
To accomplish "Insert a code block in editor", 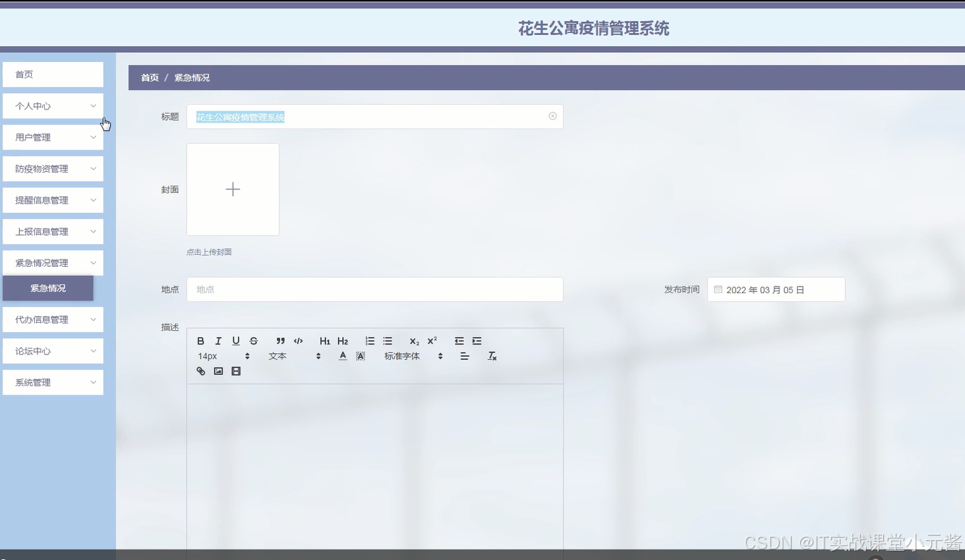I will tap(299, 341).
